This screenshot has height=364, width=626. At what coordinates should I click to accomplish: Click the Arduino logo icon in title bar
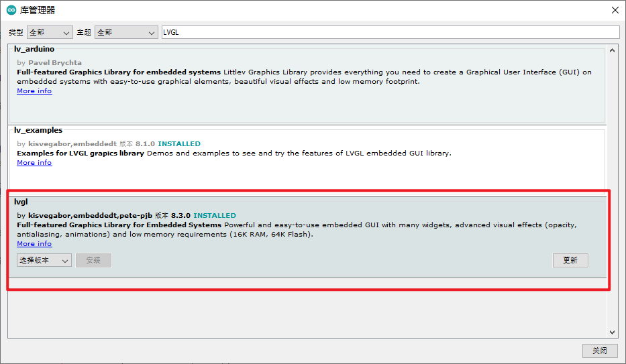(11, 10)
